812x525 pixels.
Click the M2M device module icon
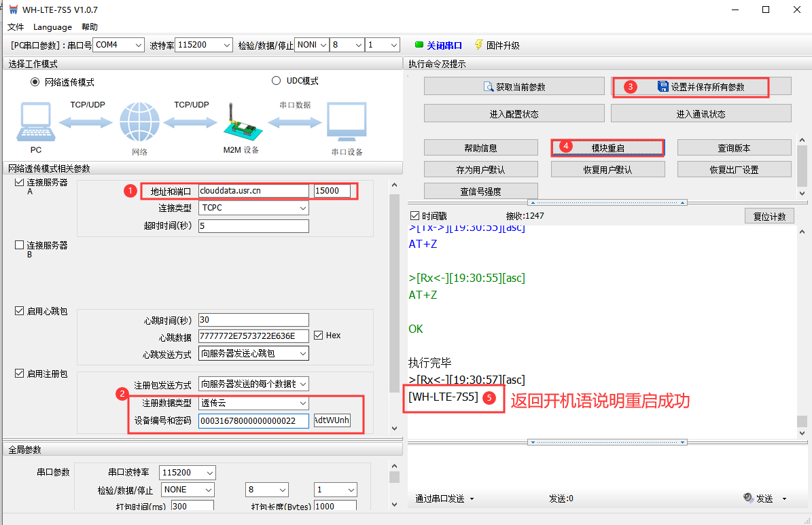click(240, 123)
